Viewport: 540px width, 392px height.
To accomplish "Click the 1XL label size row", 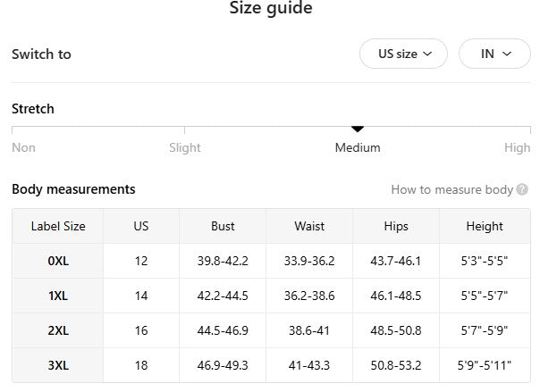I will (x=58, y=296).
